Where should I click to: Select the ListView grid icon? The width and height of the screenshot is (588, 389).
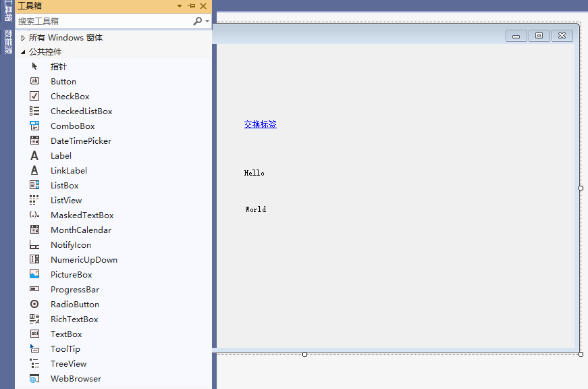pyautogui.click(x=34, y=200)
